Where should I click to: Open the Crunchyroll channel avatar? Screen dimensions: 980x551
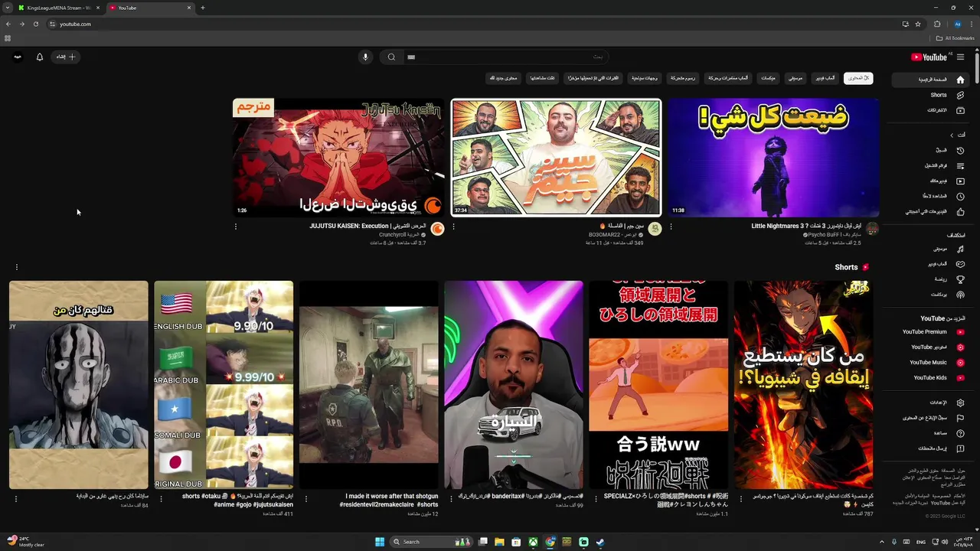[x=437, y=229]
